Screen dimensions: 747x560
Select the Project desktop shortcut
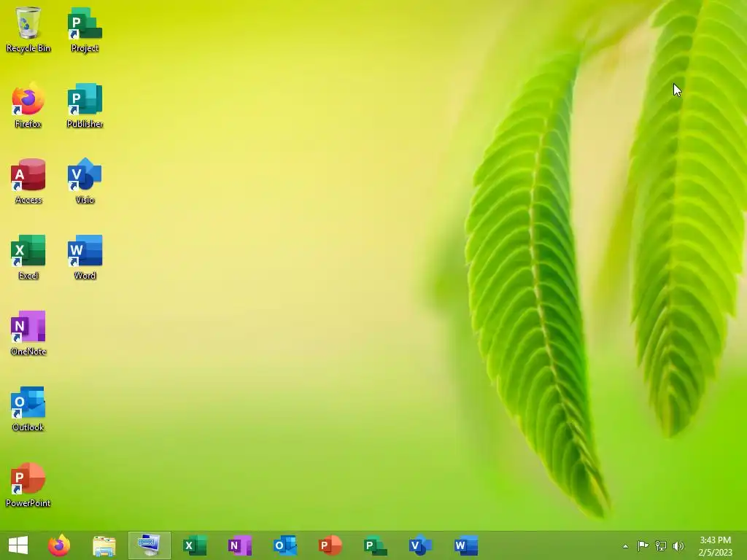(x=85, y=28)
